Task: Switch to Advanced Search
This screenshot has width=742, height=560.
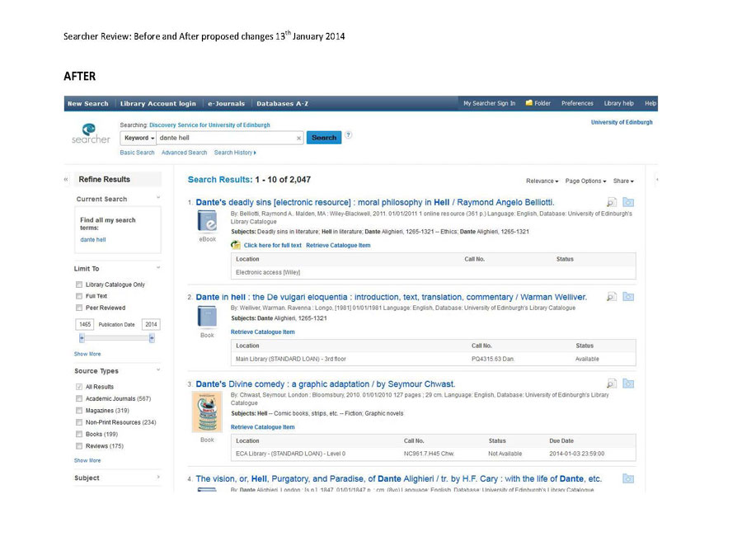Action: (184, 153)
